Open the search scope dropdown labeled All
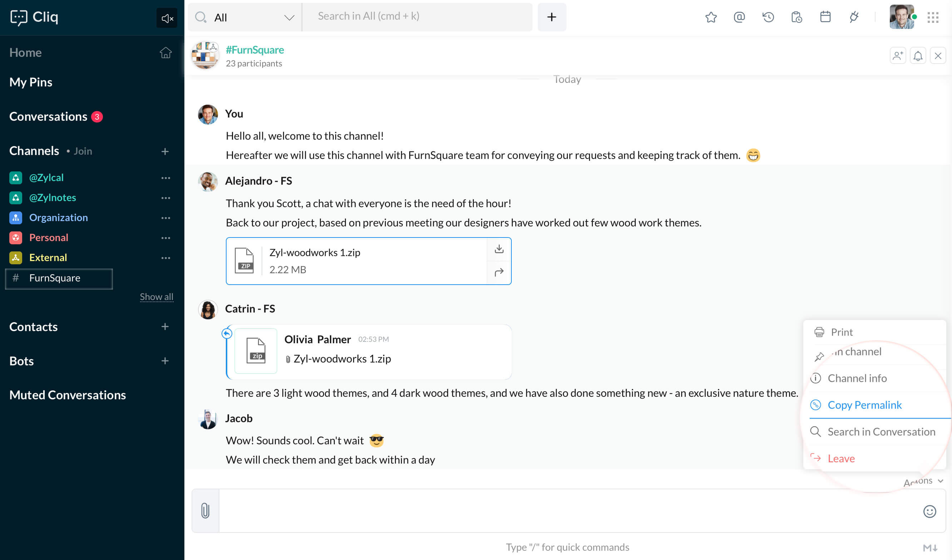The height and width of the screenshot is (560, 952). (245, 17)
